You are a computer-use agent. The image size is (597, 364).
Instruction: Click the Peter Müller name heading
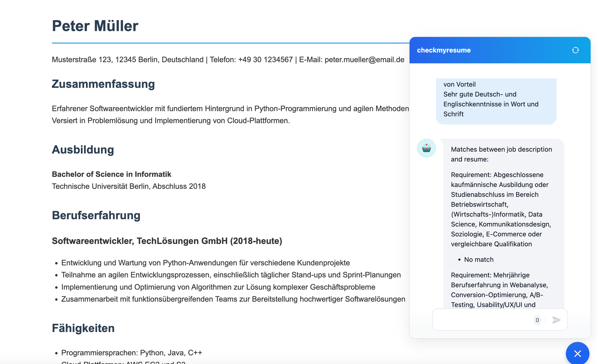click(95, 26)
